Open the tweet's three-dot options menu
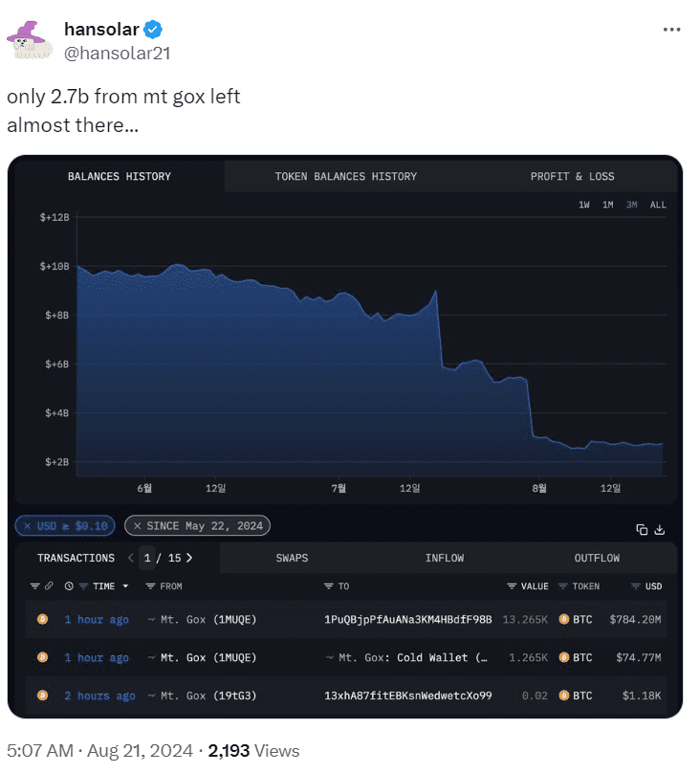 (672, 29)
